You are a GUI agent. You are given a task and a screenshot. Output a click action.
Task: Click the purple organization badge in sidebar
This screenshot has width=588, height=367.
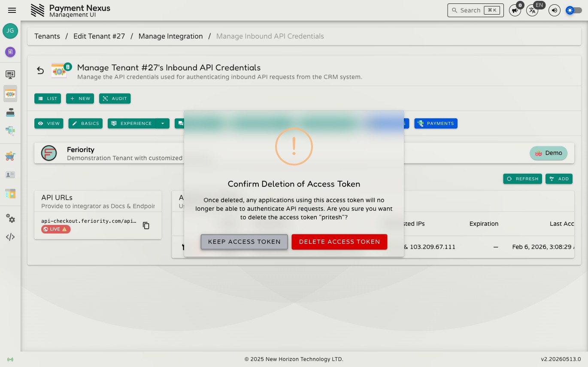pyautogui.click(x=10, y=52)
